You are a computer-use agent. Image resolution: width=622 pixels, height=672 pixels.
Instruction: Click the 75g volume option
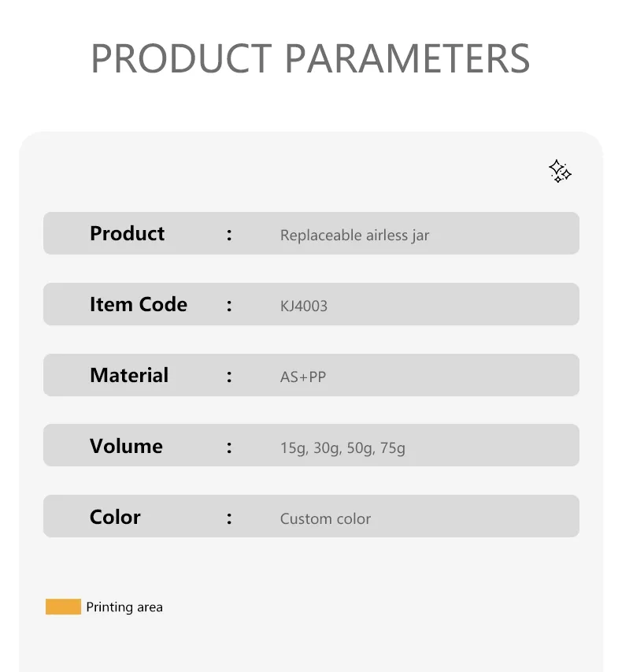[392, 448]
